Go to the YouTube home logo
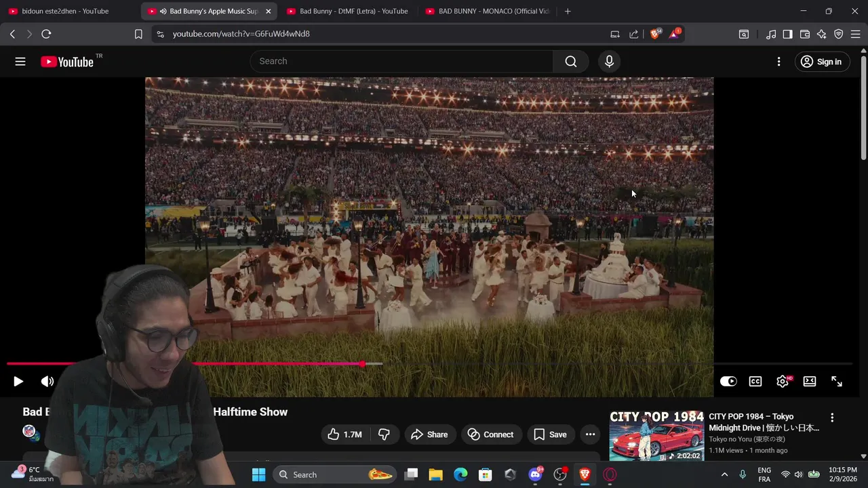868x488 pixels. point(66,62)
